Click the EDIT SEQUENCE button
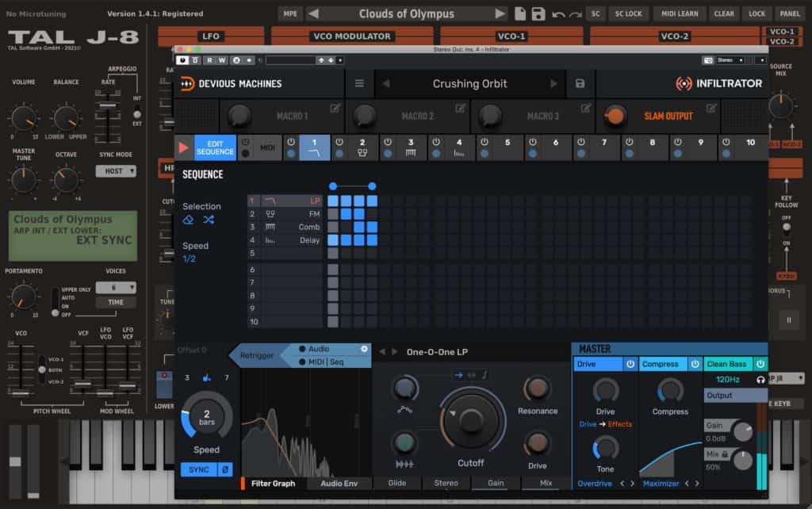Viewport: 812px width, 509px height. tap(215, 148)
